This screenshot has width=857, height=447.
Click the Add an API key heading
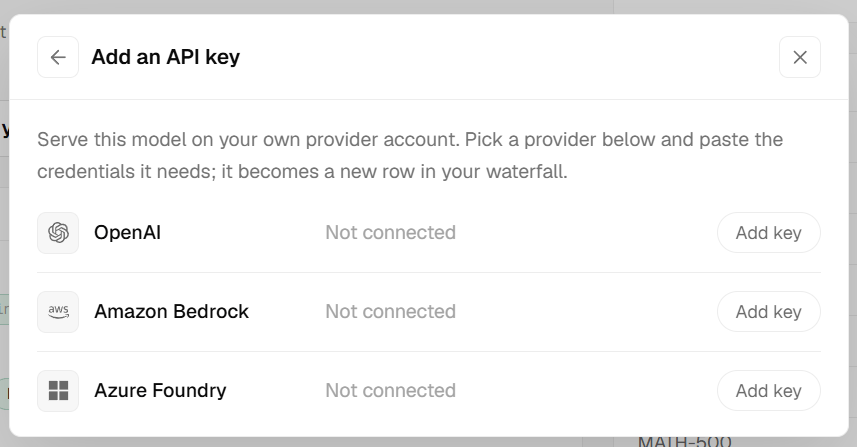tap(166, 57)
